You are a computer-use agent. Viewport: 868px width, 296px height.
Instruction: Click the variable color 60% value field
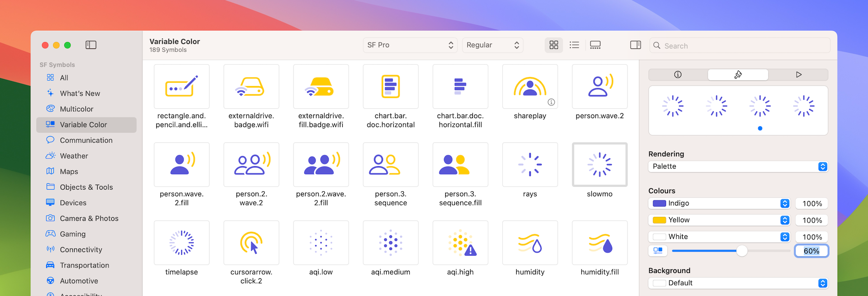click(811, 251)
